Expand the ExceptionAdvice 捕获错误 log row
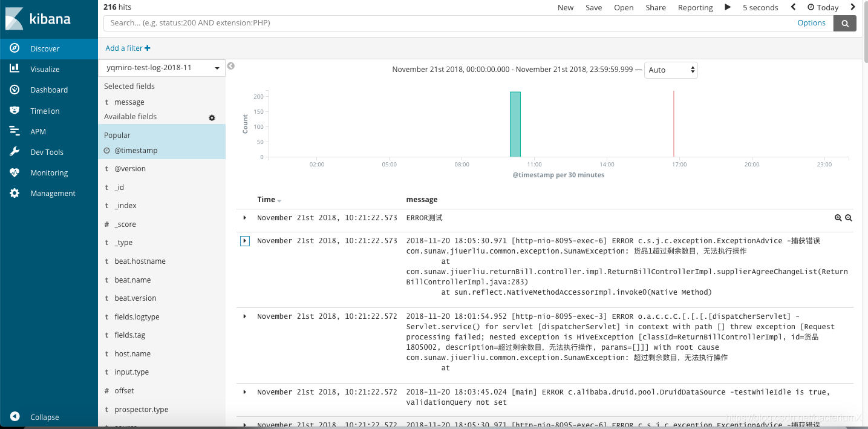The image size is (868, 429). tap(244, 241)
